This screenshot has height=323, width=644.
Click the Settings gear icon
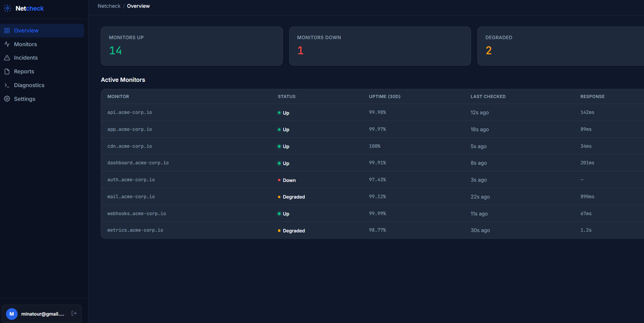(x=7, y=99)
